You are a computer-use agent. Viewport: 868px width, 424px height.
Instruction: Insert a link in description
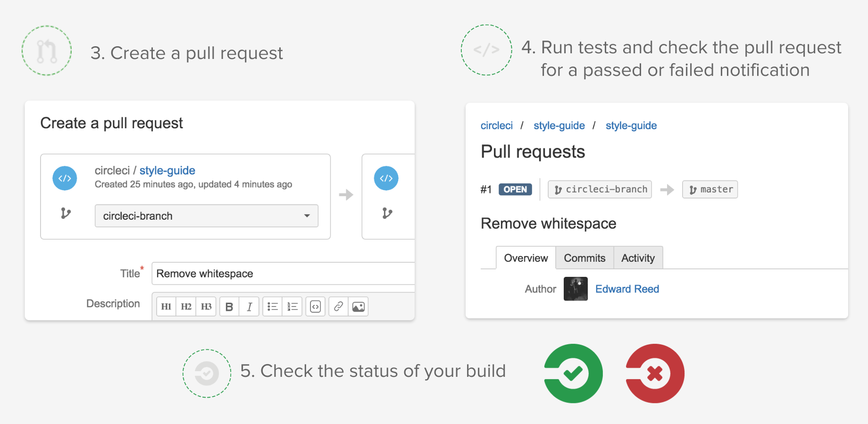(x=338, y=307)
